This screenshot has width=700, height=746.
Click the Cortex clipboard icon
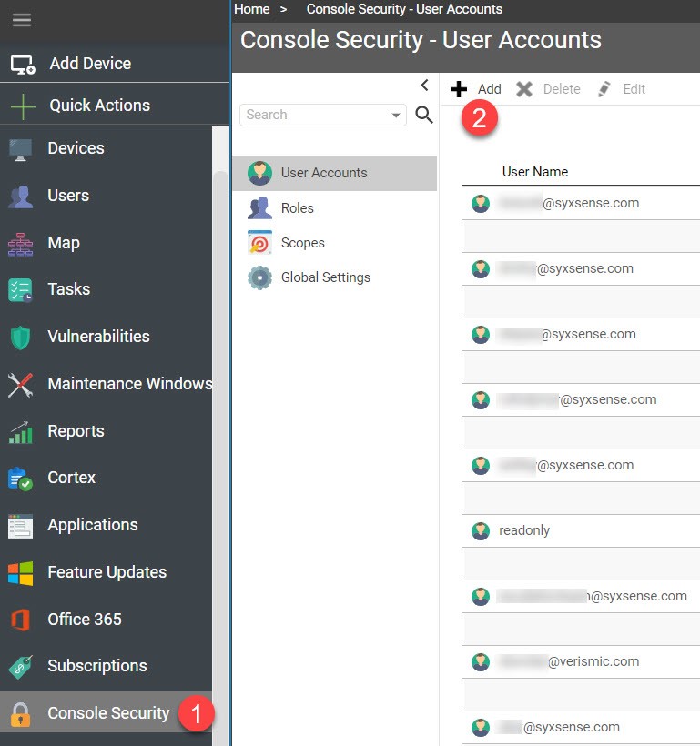click(20, 479)
